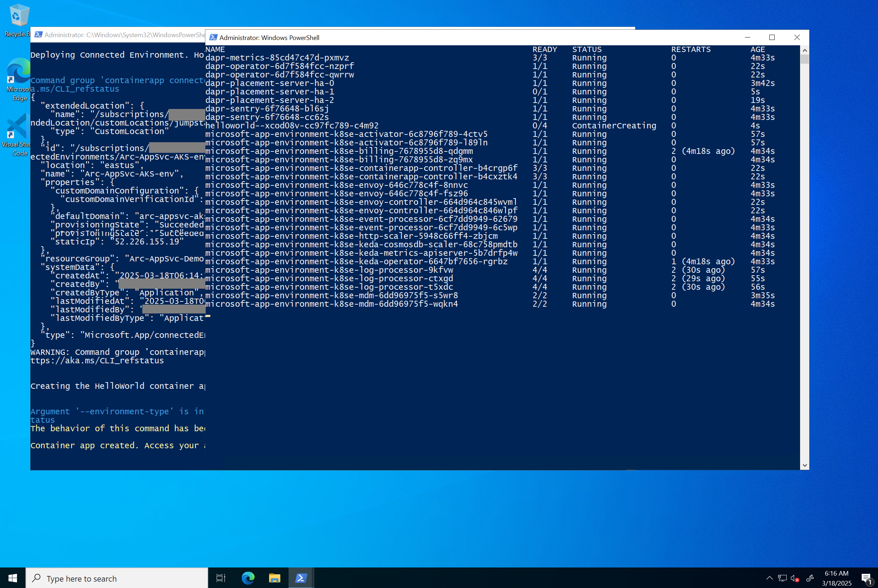This screenshot has height=588, width=878.
Task: Open the network status tray icon
Action: point(782,578)
